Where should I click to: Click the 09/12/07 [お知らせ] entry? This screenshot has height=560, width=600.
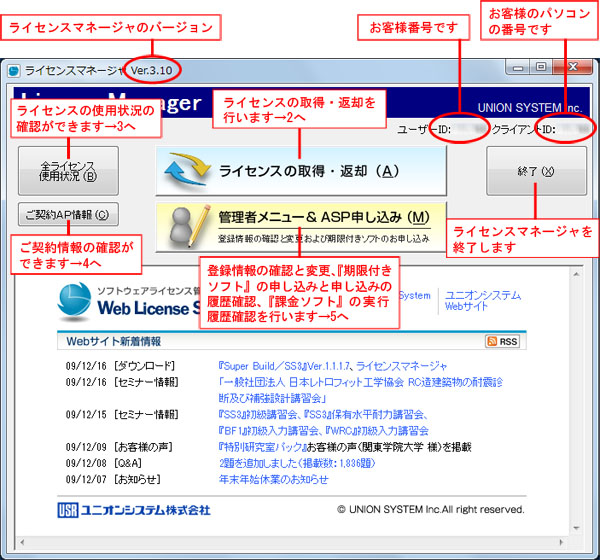[x=113, y=479]
